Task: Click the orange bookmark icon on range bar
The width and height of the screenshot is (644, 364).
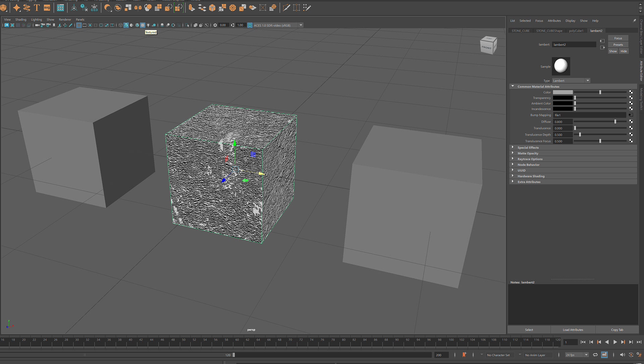Action: coord(464,355)
